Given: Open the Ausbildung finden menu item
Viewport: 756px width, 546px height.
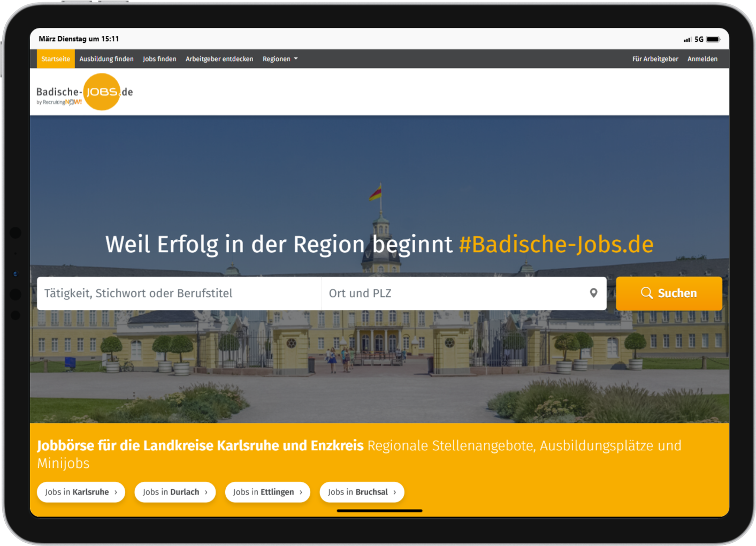Looking at the screenshot, I should [x=106, y=59].
